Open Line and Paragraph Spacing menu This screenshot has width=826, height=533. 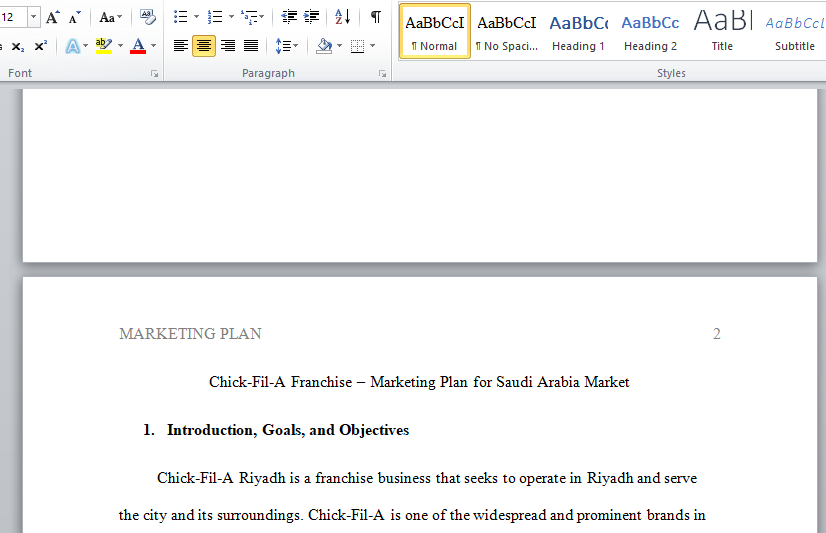(x=287, y=46)
